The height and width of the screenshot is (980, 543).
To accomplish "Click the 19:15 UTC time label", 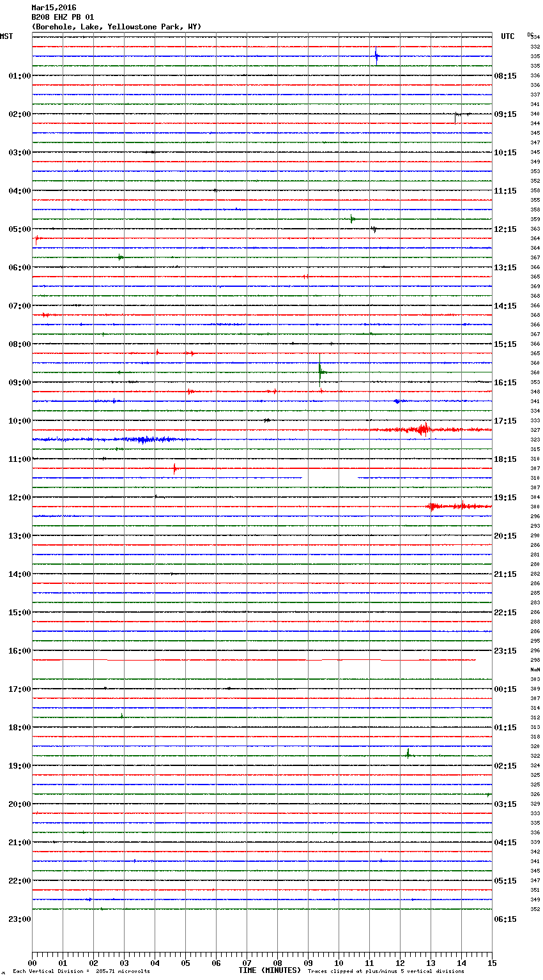I will tap(505, 498).
